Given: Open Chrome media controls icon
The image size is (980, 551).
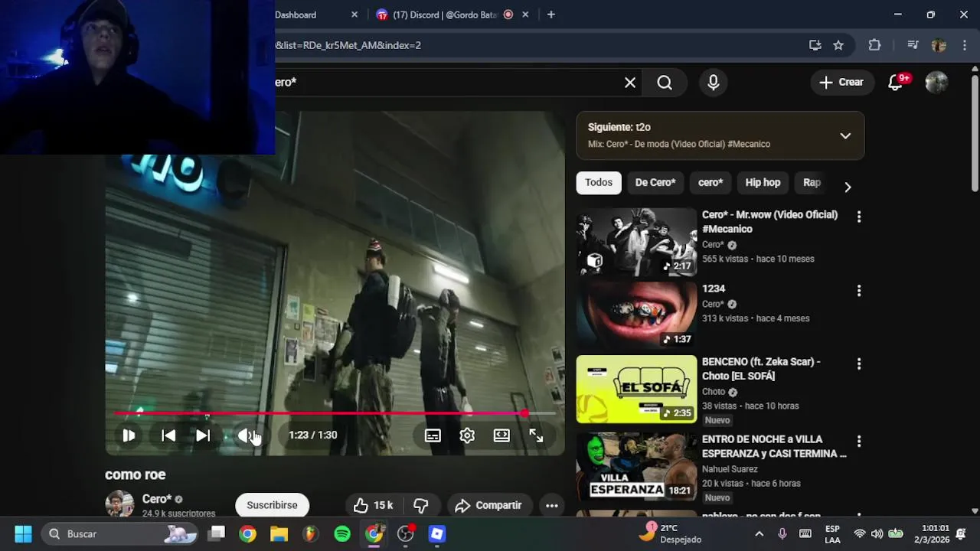Looking at the screenshot, I should point(913,45).
